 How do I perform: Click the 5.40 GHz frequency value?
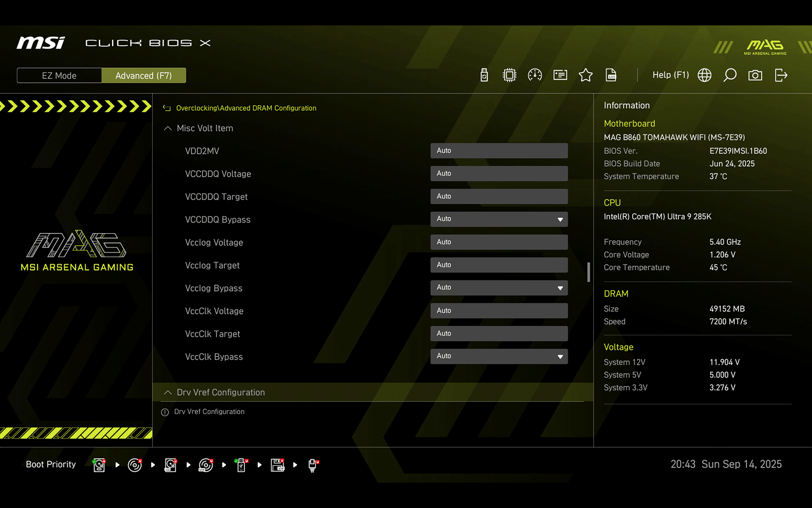[725, 242]
